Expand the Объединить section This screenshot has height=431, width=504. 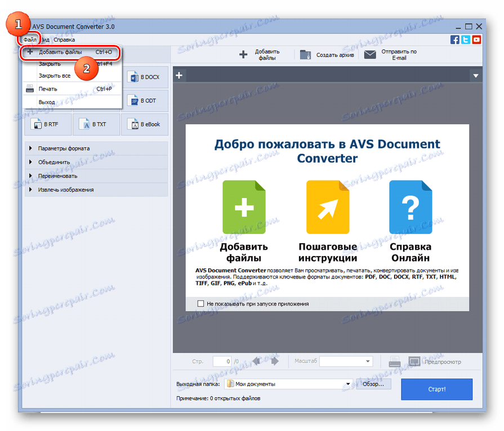pos(96,162)
